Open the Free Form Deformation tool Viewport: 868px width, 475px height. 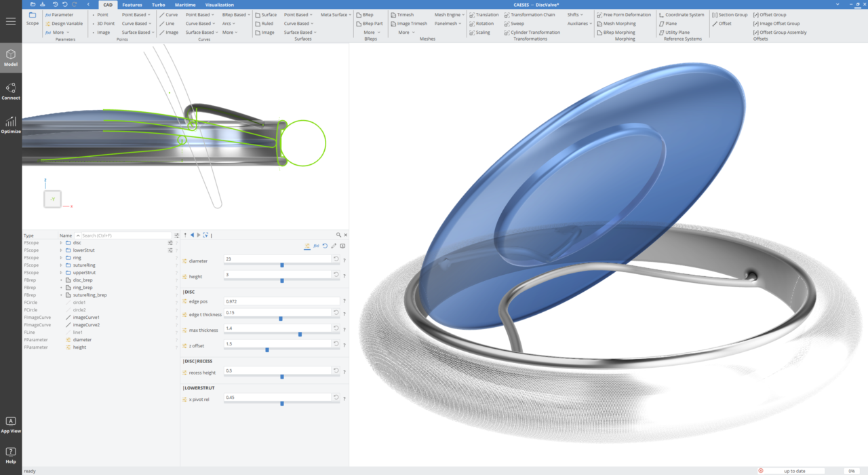pos(623,14)
